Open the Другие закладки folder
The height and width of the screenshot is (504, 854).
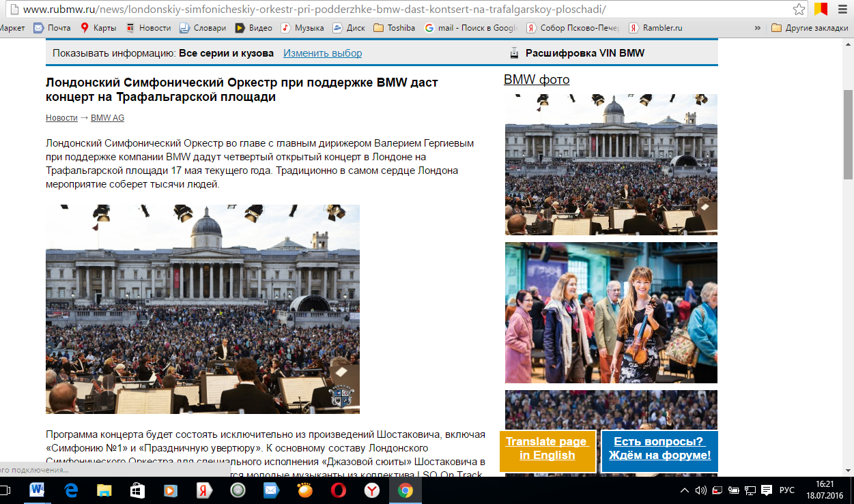(810, 28)
